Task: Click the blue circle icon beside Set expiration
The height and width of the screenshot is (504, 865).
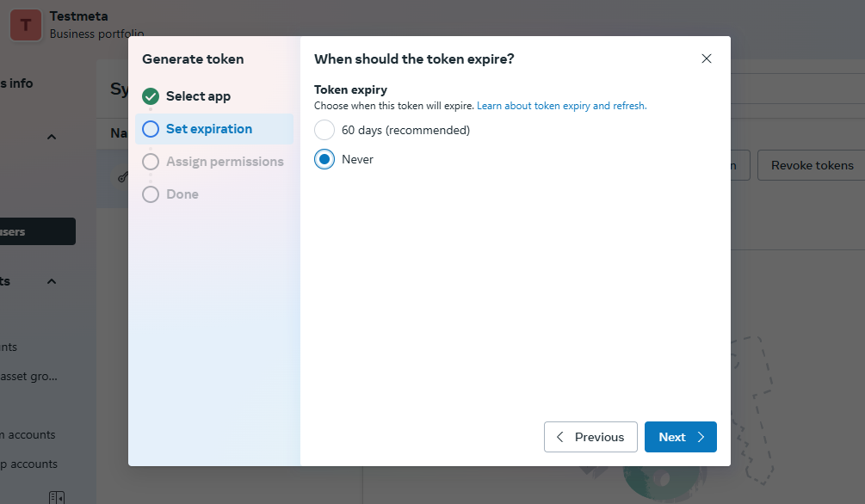Action: (x=151, y=129)
